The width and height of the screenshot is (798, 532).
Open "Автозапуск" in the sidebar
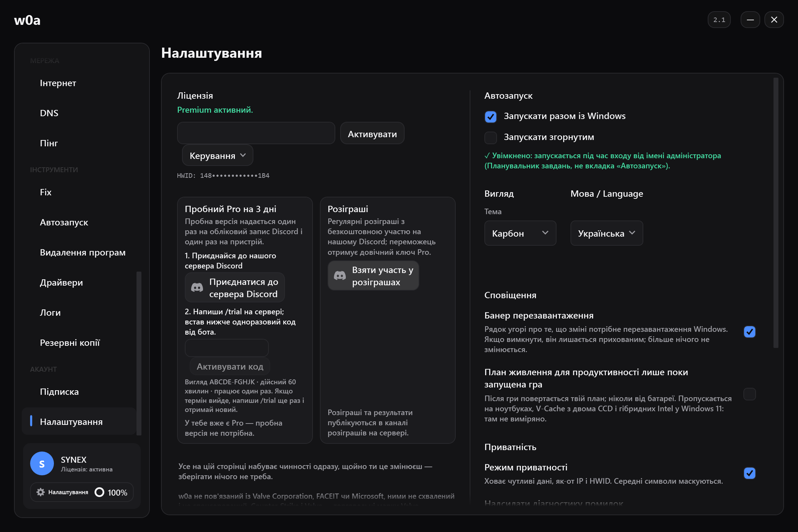pos(79,223)
